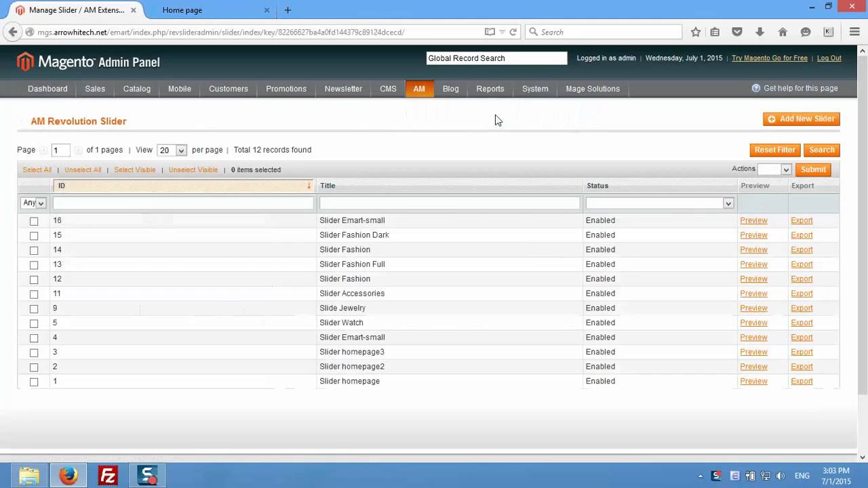Open the Any selection filter dropdown
868x488 pixels.
pos(33,203)
